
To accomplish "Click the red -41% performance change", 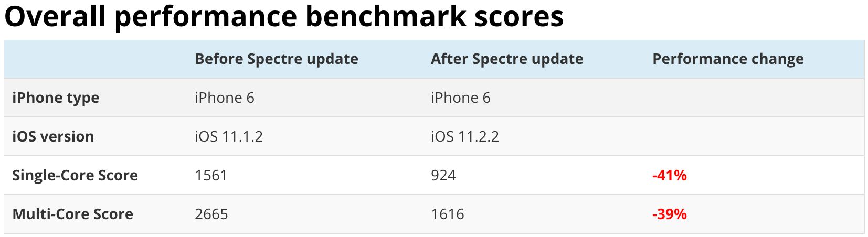I will (669, 176).
